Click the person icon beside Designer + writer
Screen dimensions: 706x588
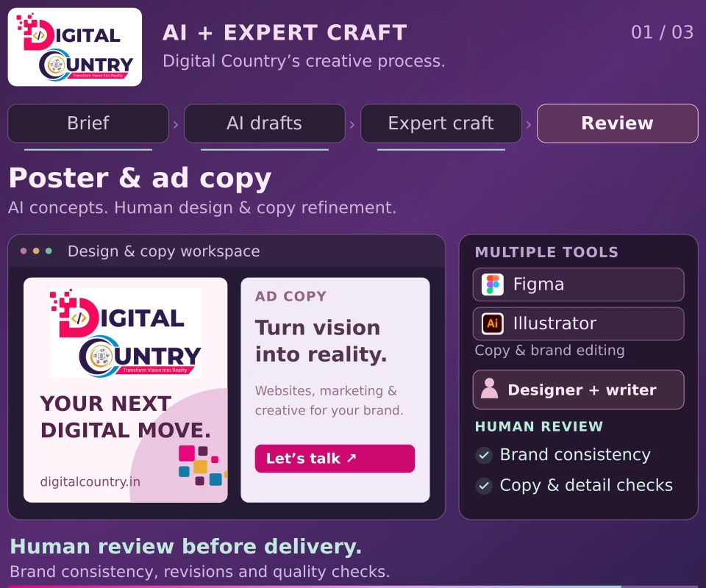489,388
